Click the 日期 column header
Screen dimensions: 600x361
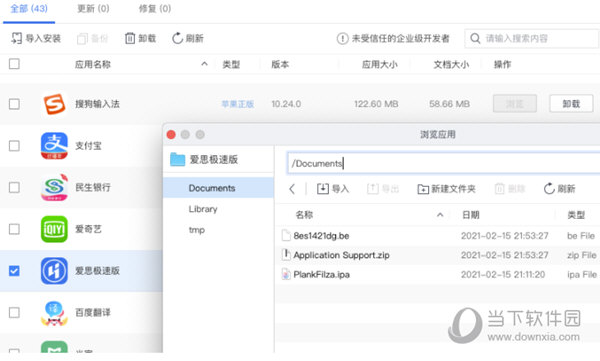(471, 215)
